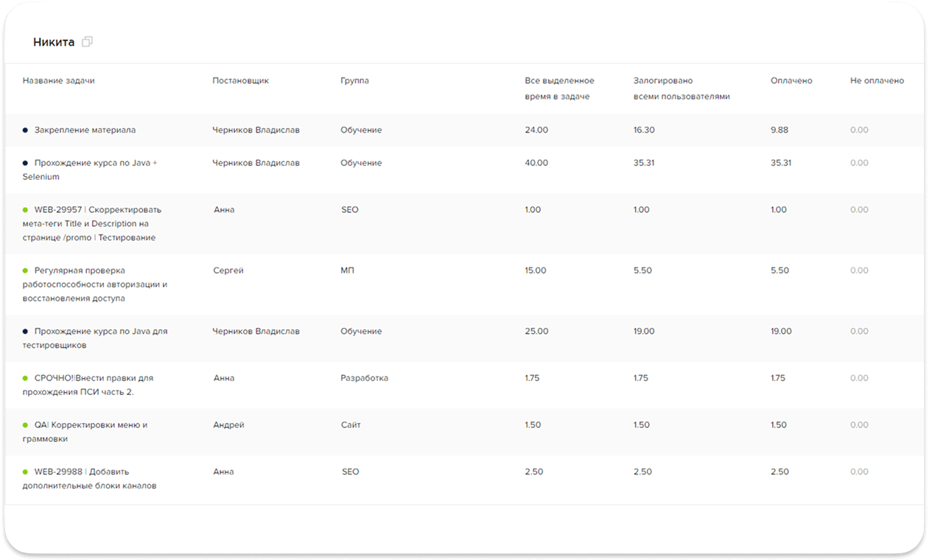This screenshot has height=560, width=929.
Task: Click the dark dot beside Java + Selenium course
Action: click(25, 163)
